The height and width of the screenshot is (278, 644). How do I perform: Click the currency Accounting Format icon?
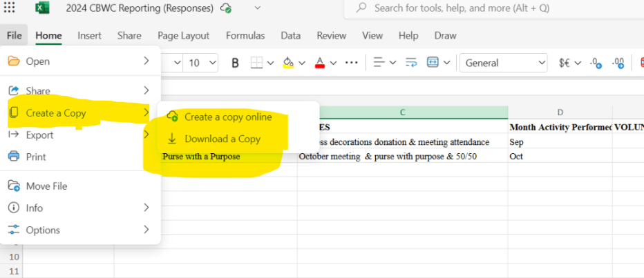coord(565,63)
